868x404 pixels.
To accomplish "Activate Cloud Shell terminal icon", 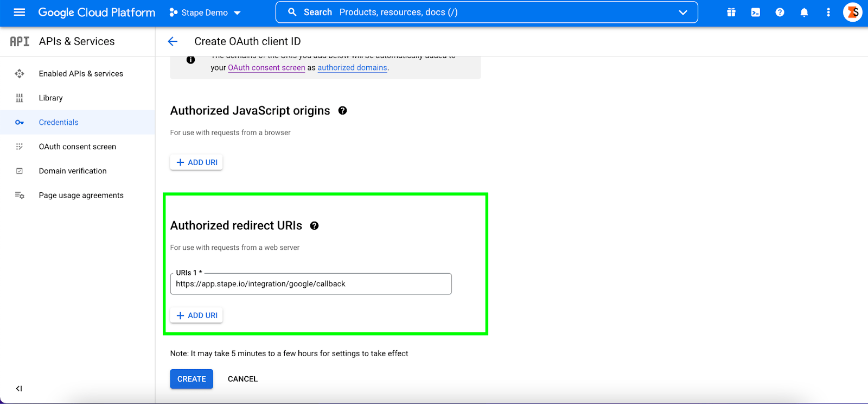I will coord(756,12).
